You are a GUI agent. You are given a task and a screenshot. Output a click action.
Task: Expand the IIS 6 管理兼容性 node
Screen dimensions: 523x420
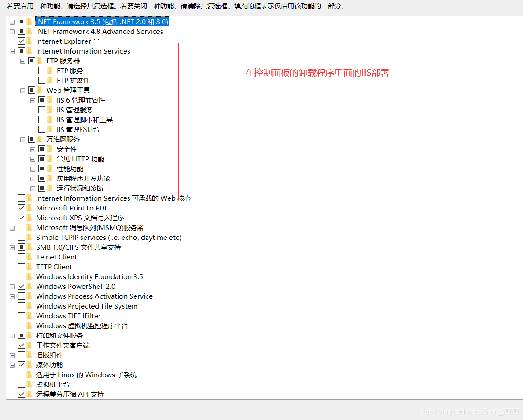[33, 100]
